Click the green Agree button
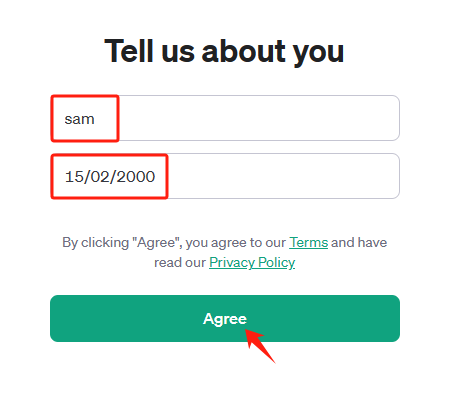457x394 pixels. pos(225,318)
